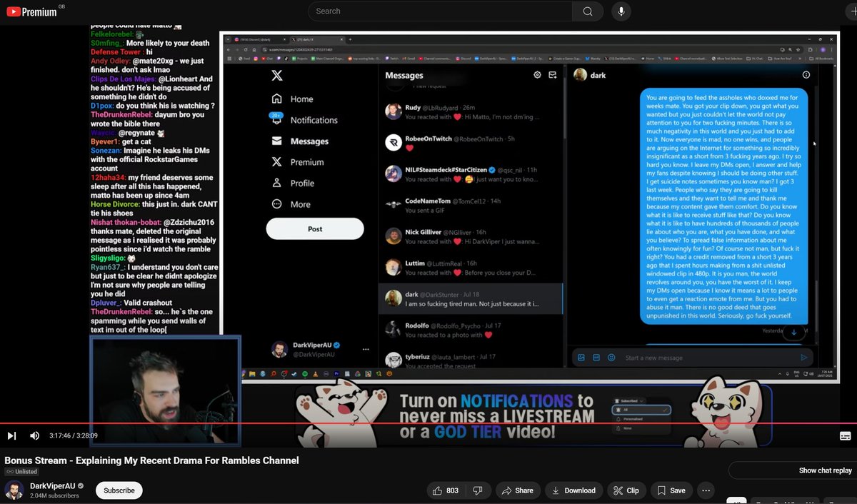Start voice search with microphone icon

pyautogui.click(x=621, y=11)
